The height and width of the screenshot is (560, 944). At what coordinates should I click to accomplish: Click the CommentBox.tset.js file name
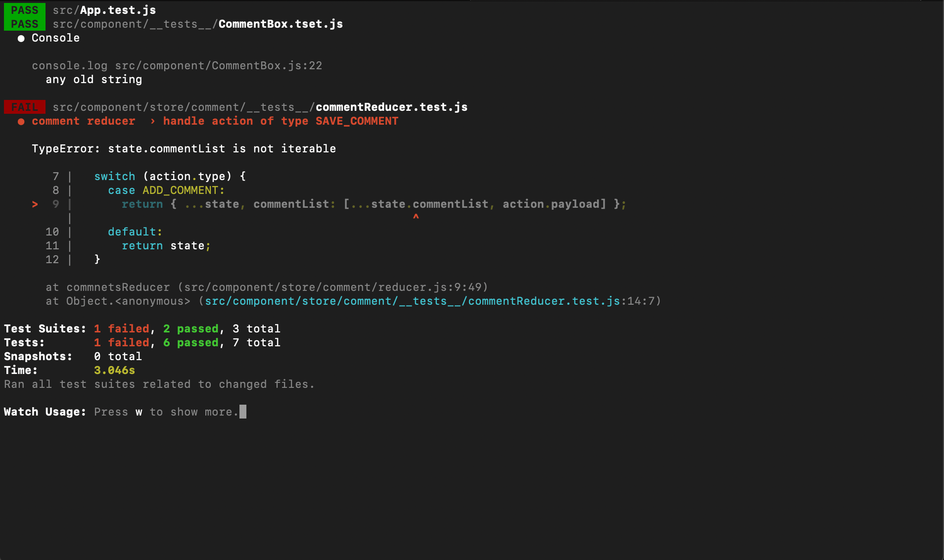(x=281, y=24)
